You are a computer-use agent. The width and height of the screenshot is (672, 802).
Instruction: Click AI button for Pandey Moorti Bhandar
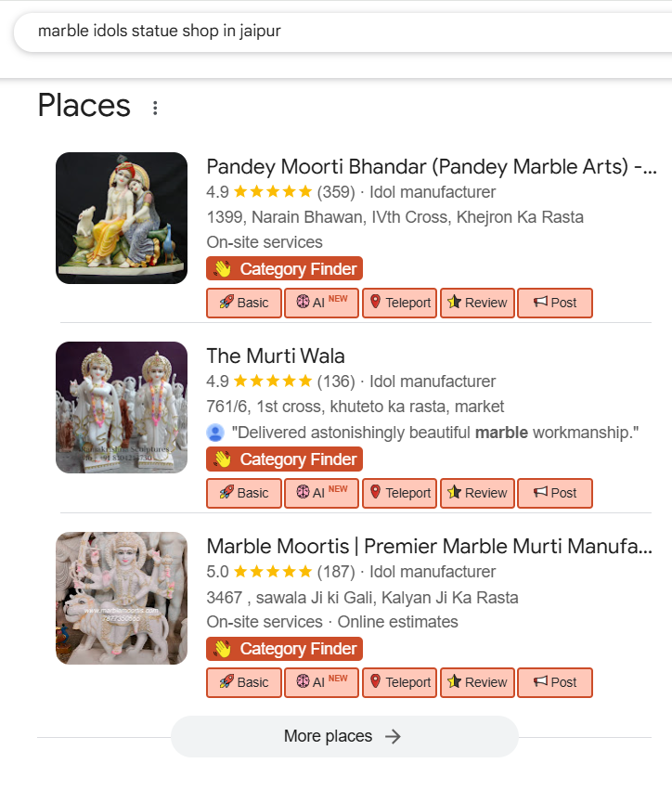click(x=321, y=303)
